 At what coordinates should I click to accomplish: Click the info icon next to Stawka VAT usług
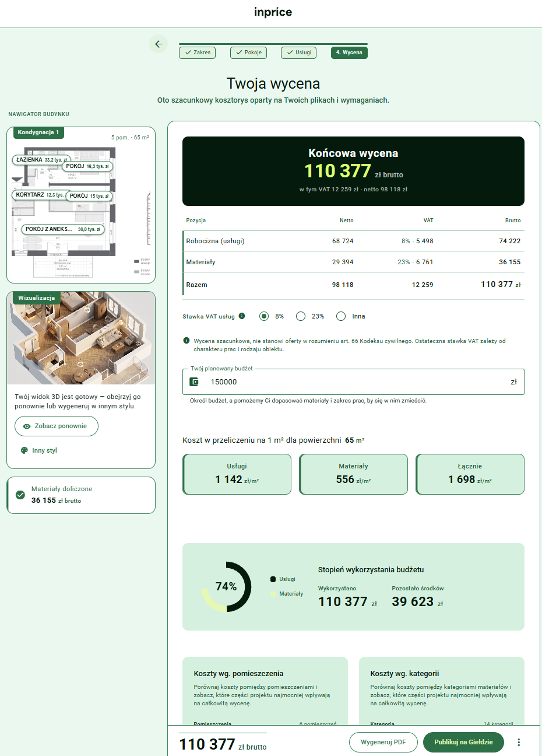(x=242, y=316)
